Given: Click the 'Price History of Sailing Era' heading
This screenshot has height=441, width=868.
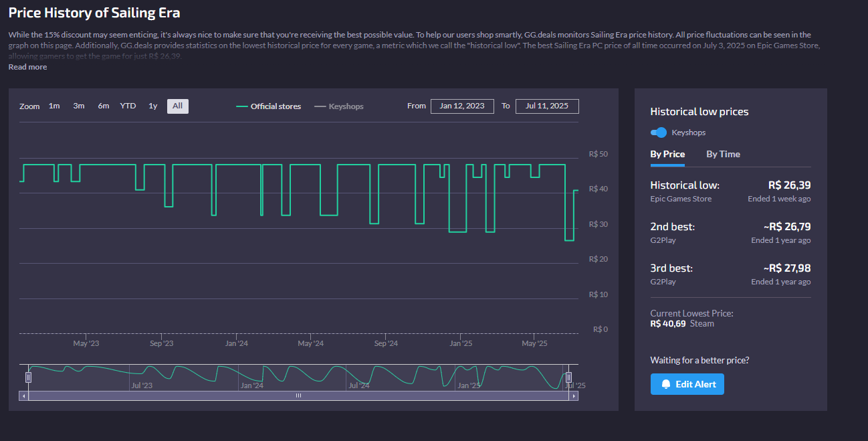Looking at the screenshot, I should coord(94,13).
